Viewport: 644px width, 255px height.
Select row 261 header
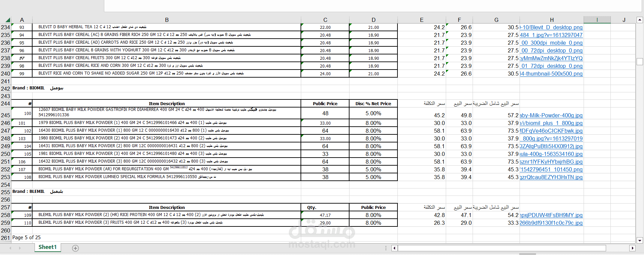pyautogui.click(x=5, y=238)
